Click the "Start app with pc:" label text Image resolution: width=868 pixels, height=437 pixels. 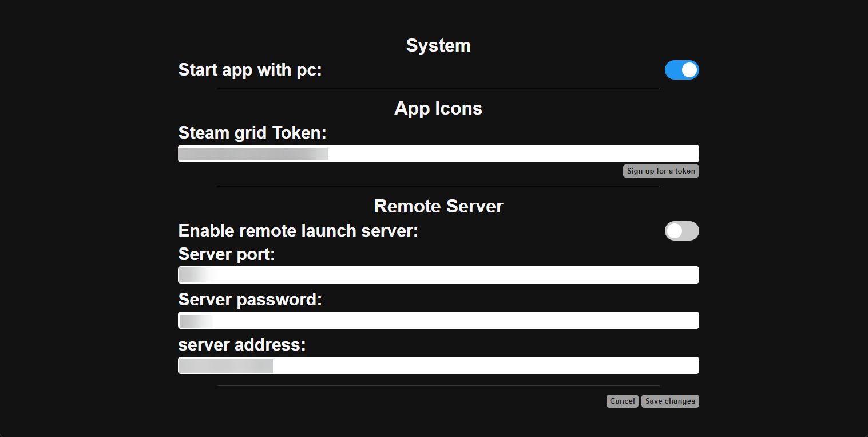[250, 70]
